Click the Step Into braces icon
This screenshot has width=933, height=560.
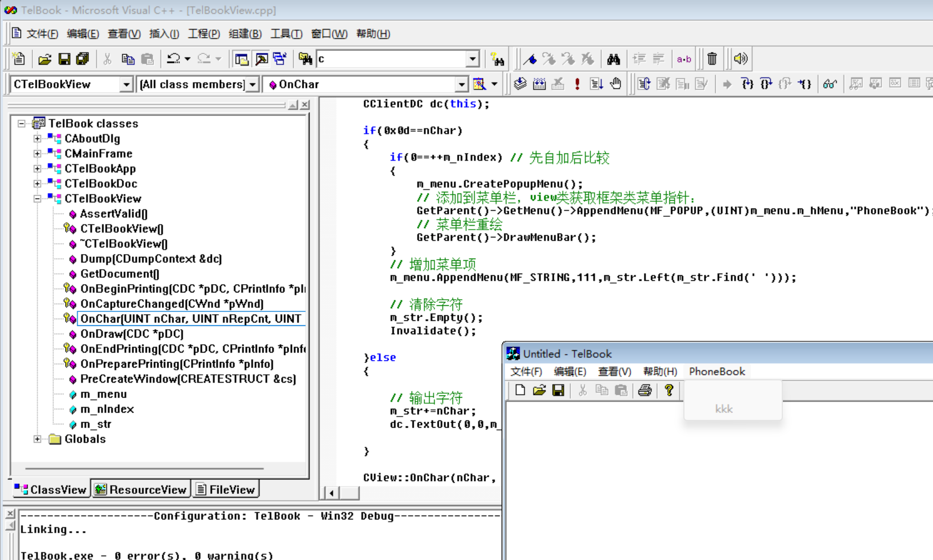(747, 84)
